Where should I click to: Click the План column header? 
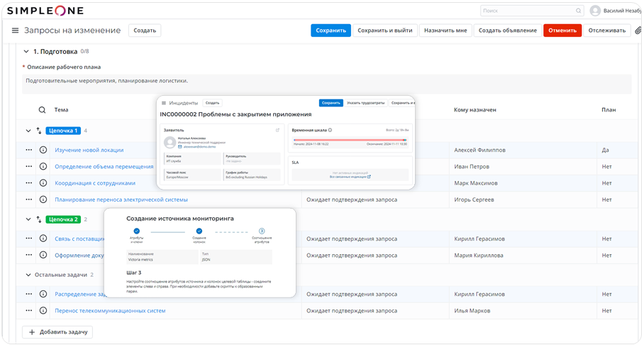609,110
